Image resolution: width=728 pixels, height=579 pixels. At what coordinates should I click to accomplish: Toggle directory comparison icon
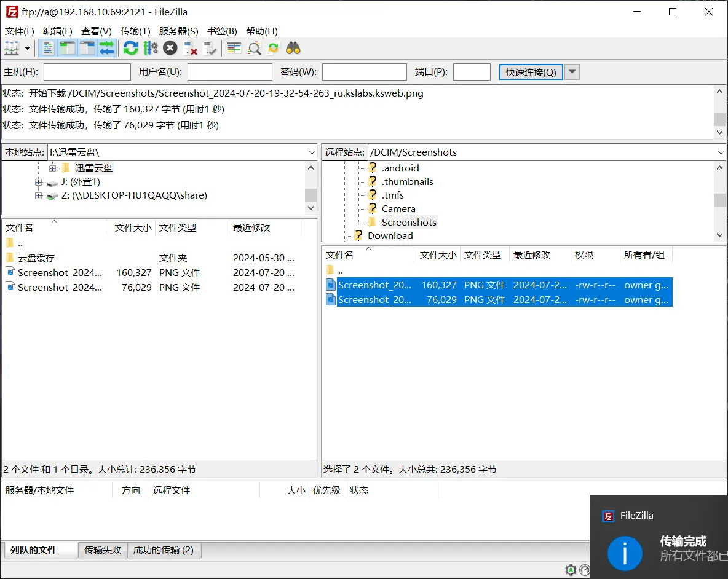pos(254,48)
